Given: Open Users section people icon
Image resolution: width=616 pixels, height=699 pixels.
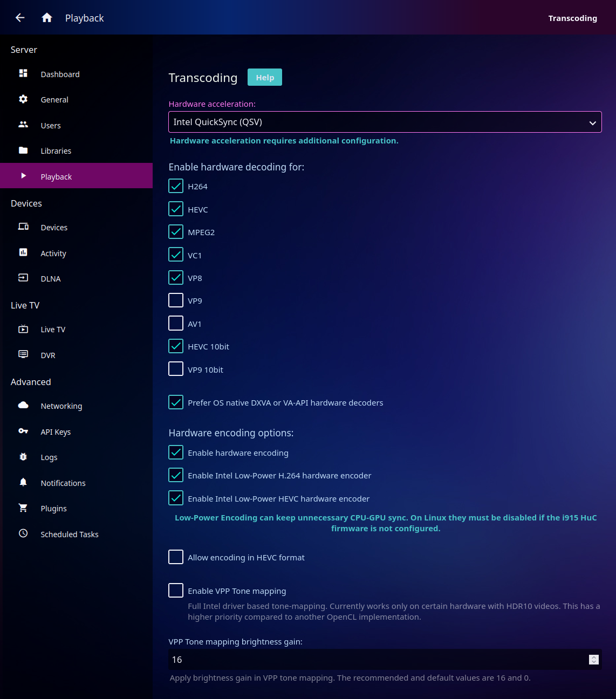Looking at the screenshot, I should (23, 125).
